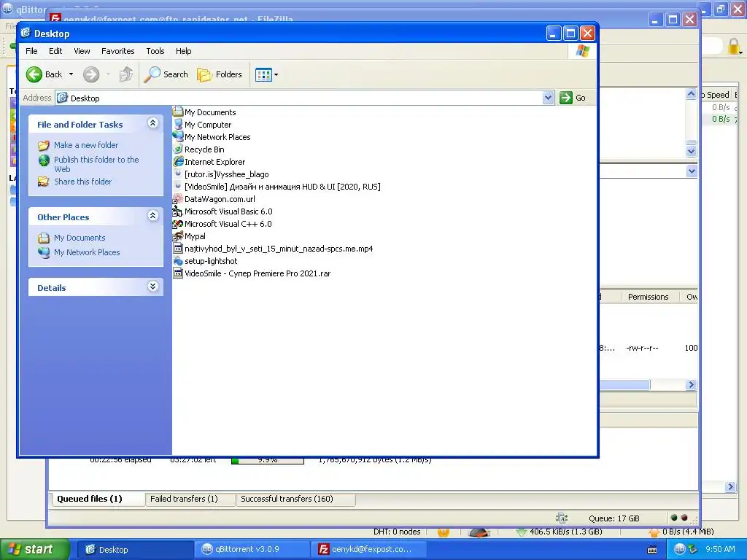The image size is (747, 560).
Task: Select the [VideoSmile] HUD & UI item
Action: pyautogui.click(x=282, y=187)
